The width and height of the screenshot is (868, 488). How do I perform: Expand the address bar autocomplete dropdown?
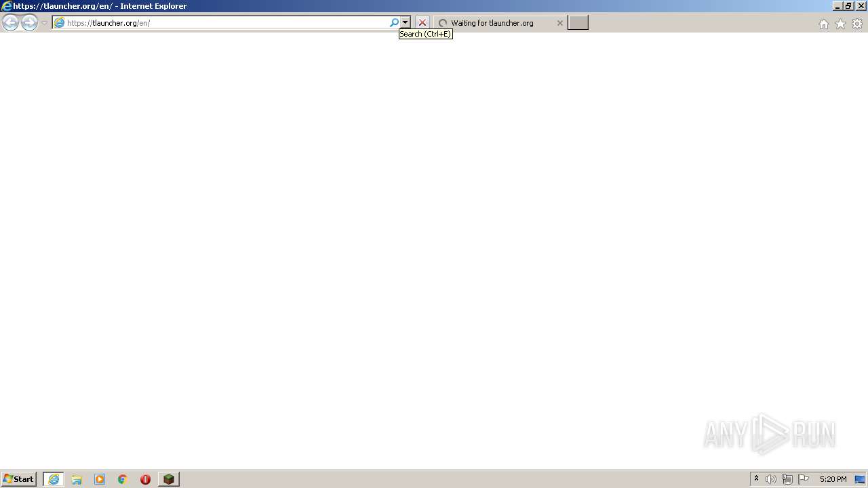pyautogui.click(x=405, y=23)
